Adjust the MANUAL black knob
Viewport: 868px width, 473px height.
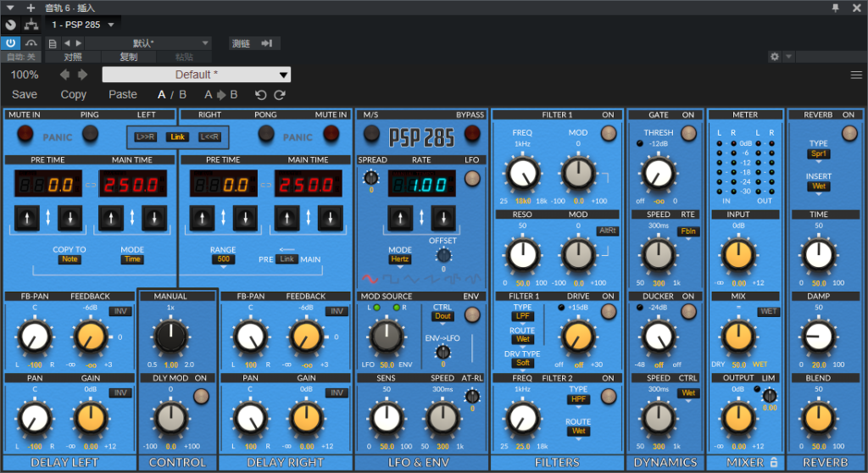tap(170, 337)
